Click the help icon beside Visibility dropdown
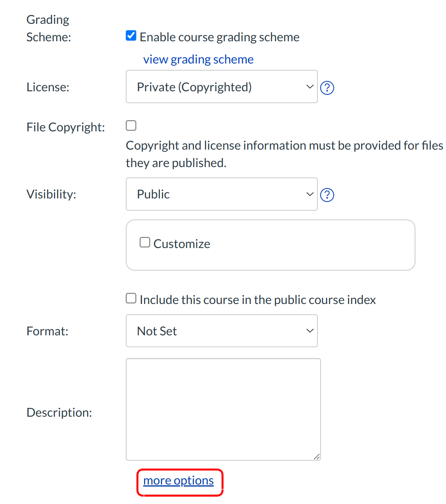 [x=327, y=195]
